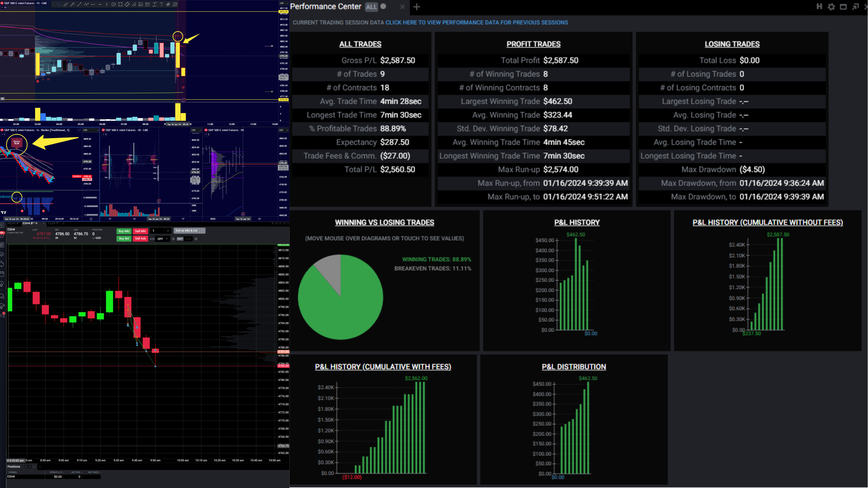This screenshot has height=488, width=868.
Task: Select the rectangle shape tool
Action: (120, 4)
